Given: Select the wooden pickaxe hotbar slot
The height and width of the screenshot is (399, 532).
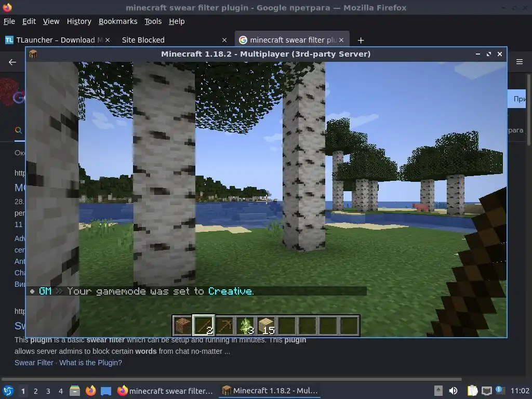Looking at the screenshot, I should pos(224,325).
